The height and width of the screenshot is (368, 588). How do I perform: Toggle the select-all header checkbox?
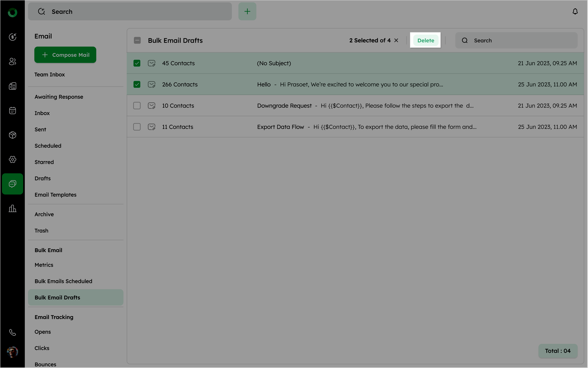(x=137, y=40)
